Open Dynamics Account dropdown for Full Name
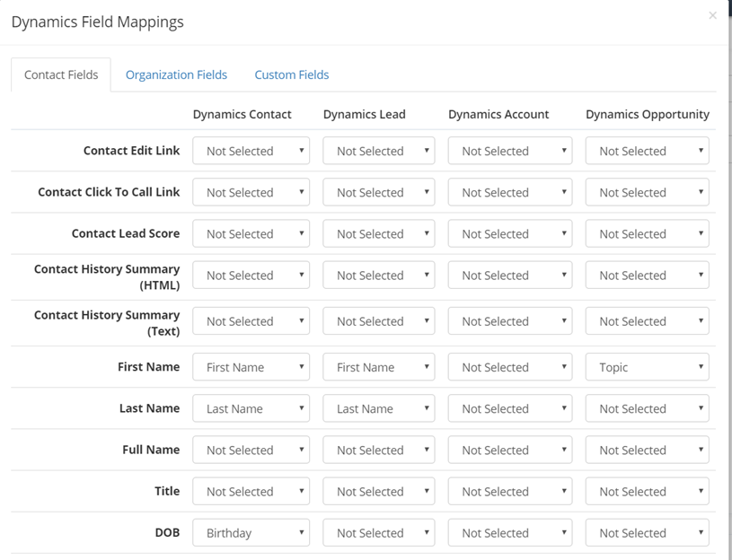The image size is (732, 560). pyautogui.click(x=510, y=450)
